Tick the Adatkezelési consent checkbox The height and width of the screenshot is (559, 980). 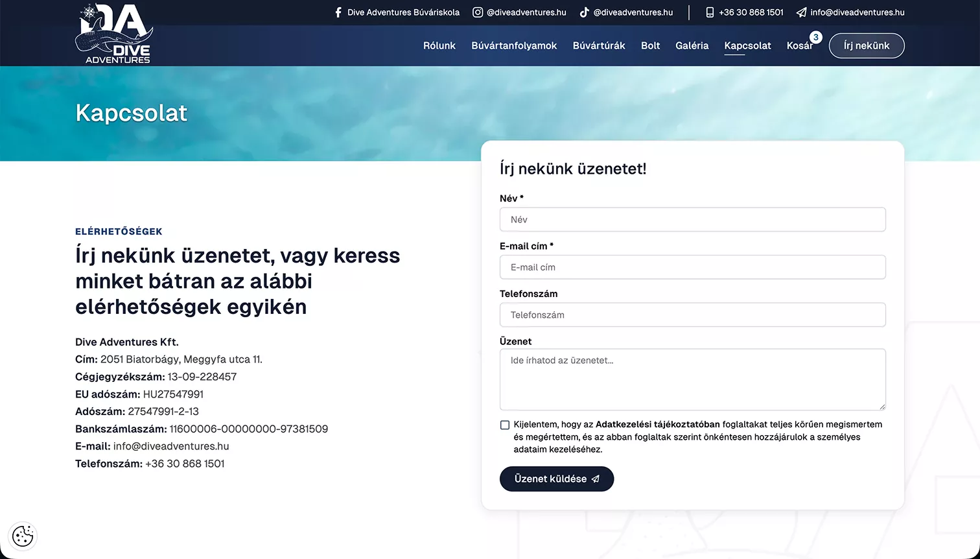505,425
